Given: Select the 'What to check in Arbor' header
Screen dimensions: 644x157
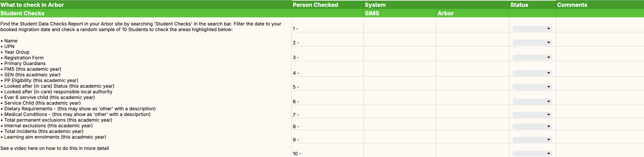Looking at the screenshot, I should coord(32,5).
